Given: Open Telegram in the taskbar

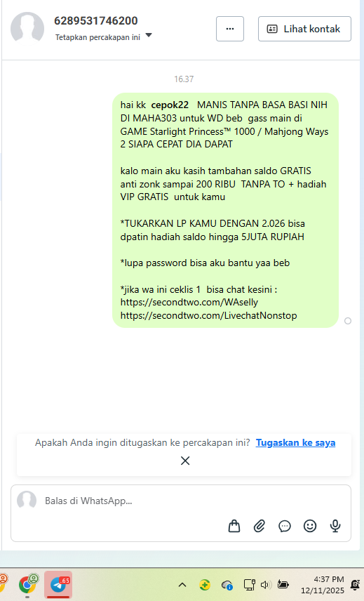Looking at the screenshot, I should (x=58, y=585).
